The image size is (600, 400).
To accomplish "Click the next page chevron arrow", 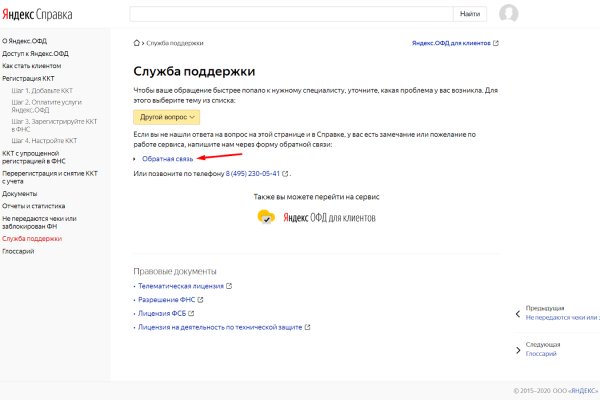I will [518, 348].
